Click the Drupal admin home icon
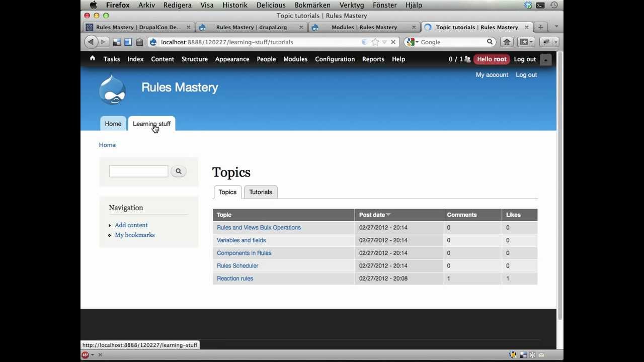The width and height of the screenshot is (644, 362). click(93, 59)
